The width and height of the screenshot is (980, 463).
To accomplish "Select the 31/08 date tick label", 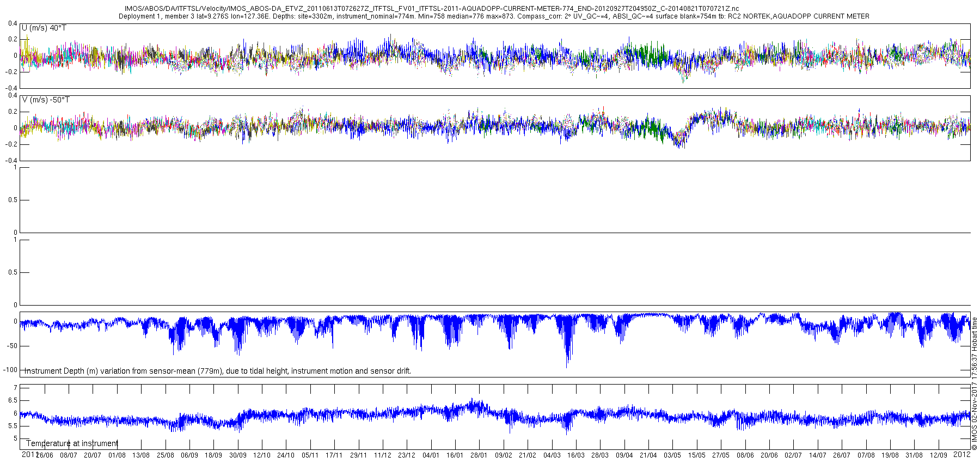I will pos(914,455).
